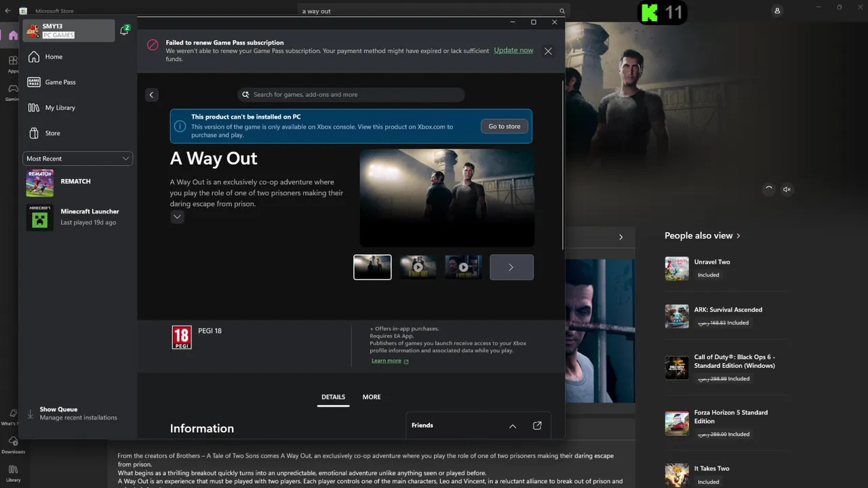This screenshot has width=868, height=488.
Task: Show next media thumbnails arrow
Action: (511, 267)
